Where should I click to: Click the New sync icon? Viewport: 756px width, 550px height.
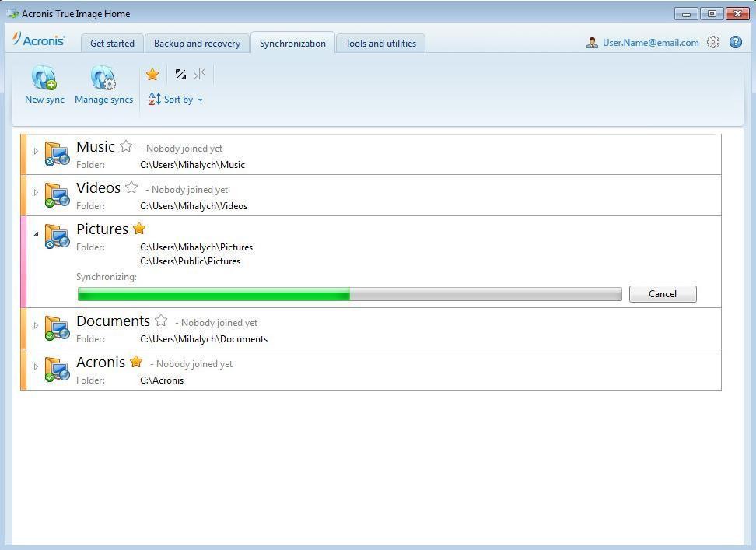44,78
